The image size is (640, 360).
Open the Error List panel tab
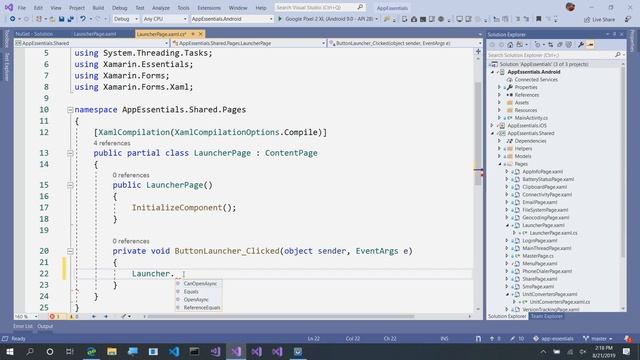click(x=22, y=326)
